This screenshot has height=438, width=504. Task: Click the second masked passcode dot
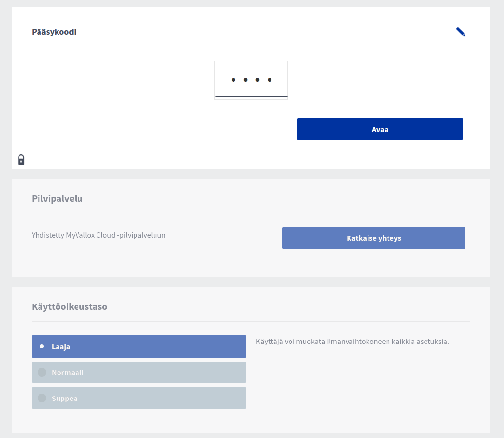click(245, 80)
